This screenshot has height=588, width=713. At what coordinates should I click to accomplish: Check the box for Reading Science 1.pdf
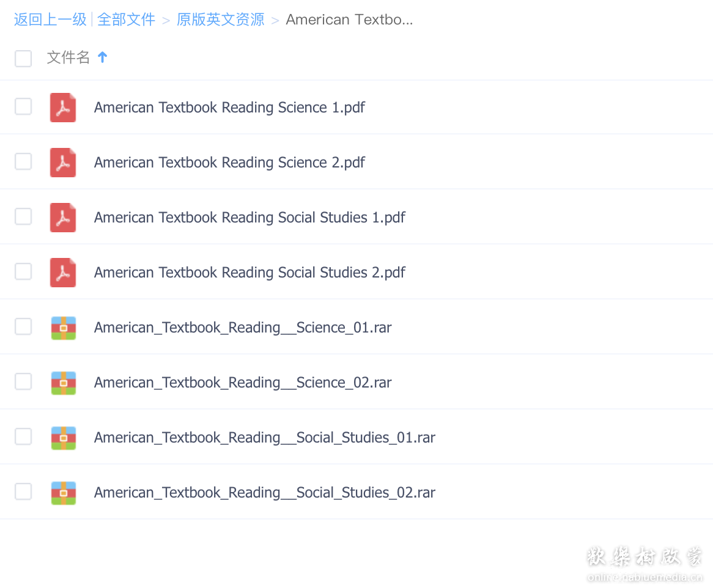pos(23,107)
